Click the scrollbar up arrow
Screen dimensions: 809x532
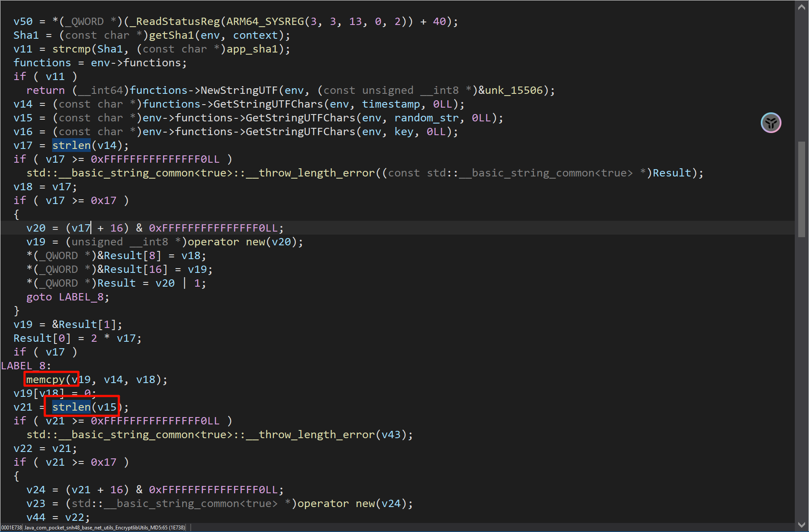801,7
